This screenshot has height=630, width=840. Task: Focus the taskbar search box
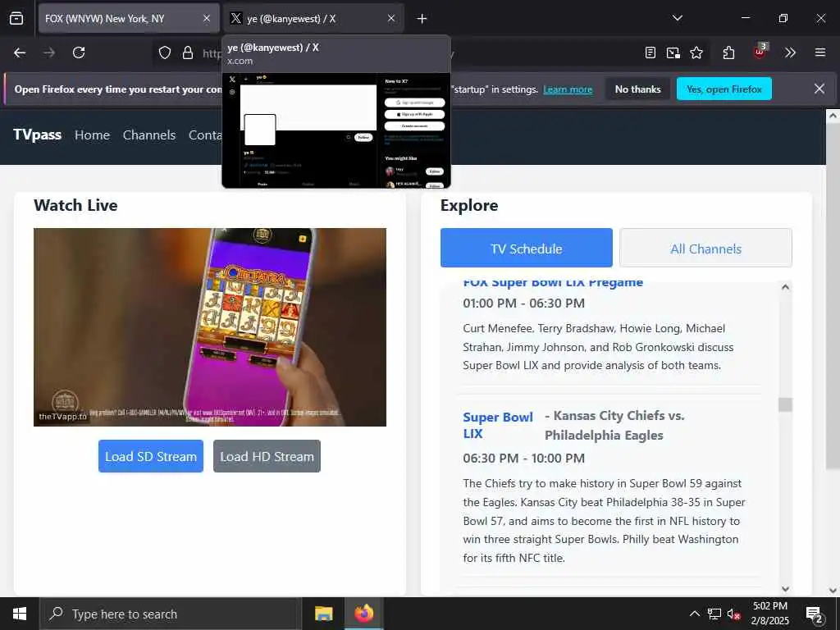tap(171, 614)
